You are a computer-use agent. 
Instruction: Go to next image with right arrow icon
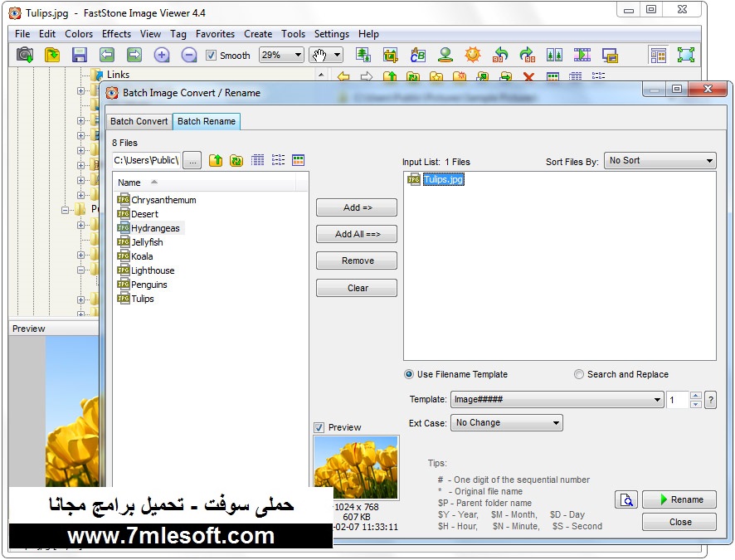pyautogui.click(x=134, y=55)
